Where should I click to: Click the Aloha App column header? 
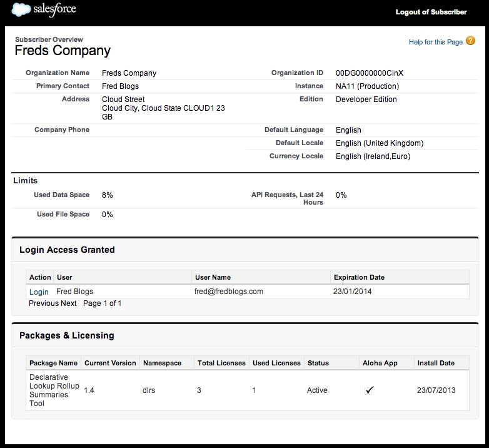click(386, 363)
